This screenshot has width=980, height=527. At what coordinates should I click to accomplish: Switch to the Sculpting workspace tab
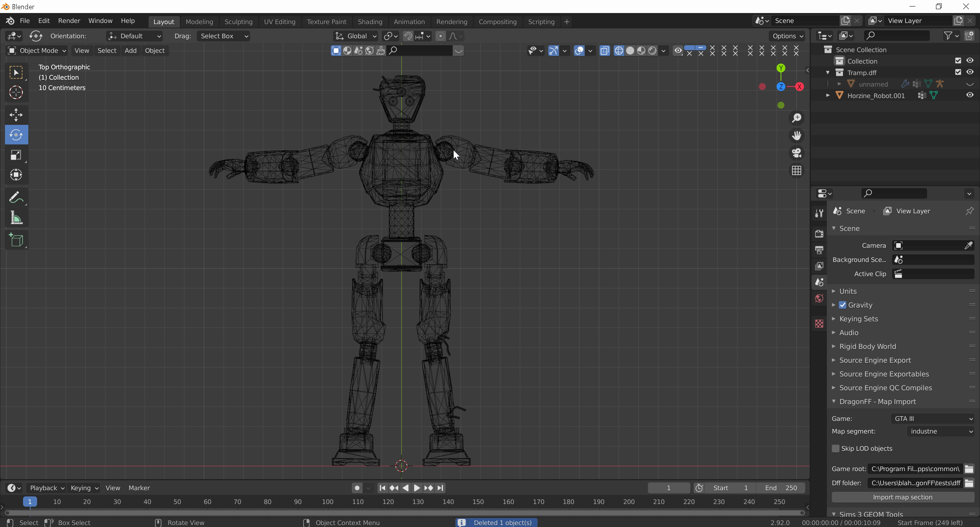coord(238,22)
